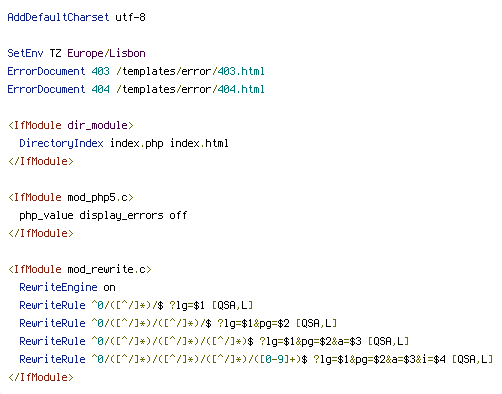
Task: Click the RewriteEngine directive
Action: 58,287
